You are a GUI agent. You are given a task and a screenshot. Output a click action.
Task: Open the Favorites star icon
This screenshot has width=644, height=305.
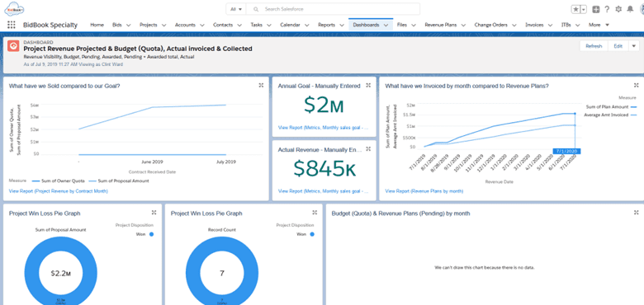coord(575,9)
